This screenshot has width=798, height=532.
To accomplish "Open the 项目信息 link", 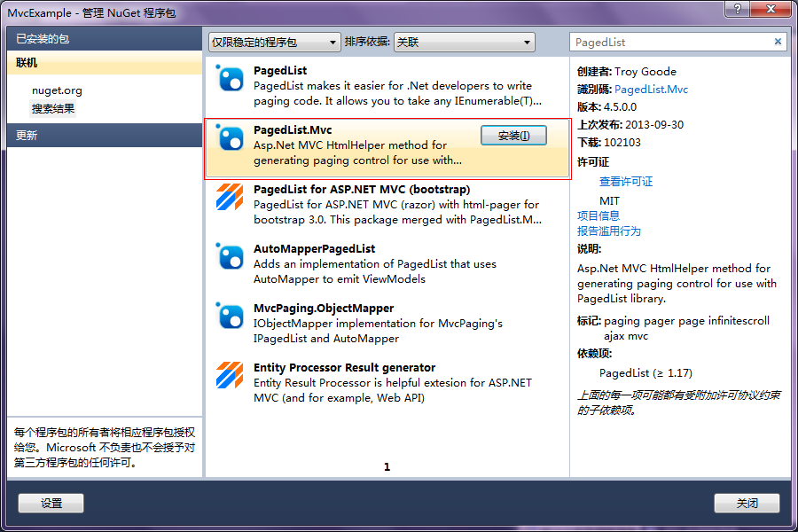I will tap(598, 215).
